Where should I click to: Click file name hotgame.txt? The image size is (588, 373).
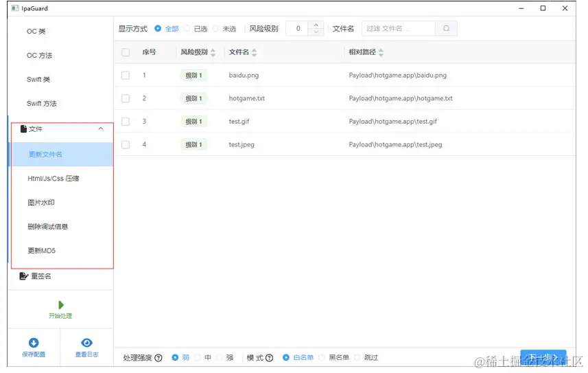(247, 98)
